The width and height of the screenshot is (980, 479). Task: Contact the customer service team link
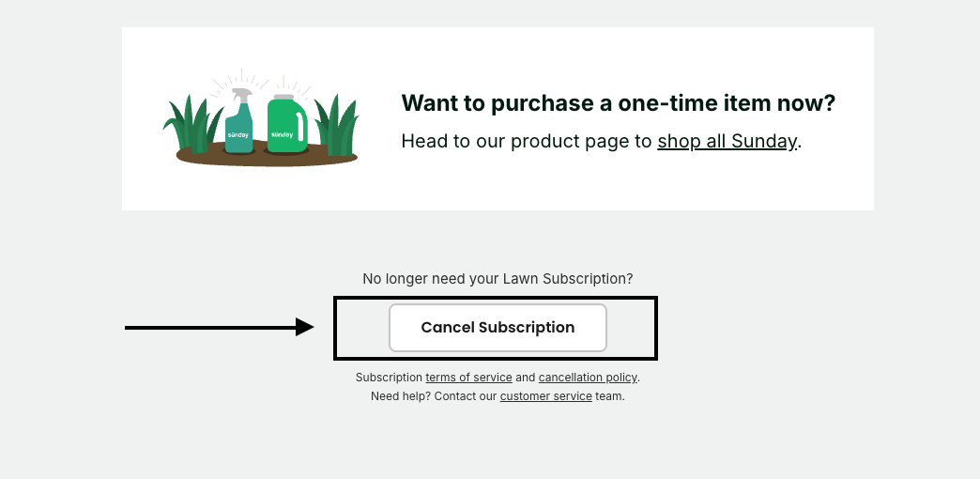click(545, 396)
